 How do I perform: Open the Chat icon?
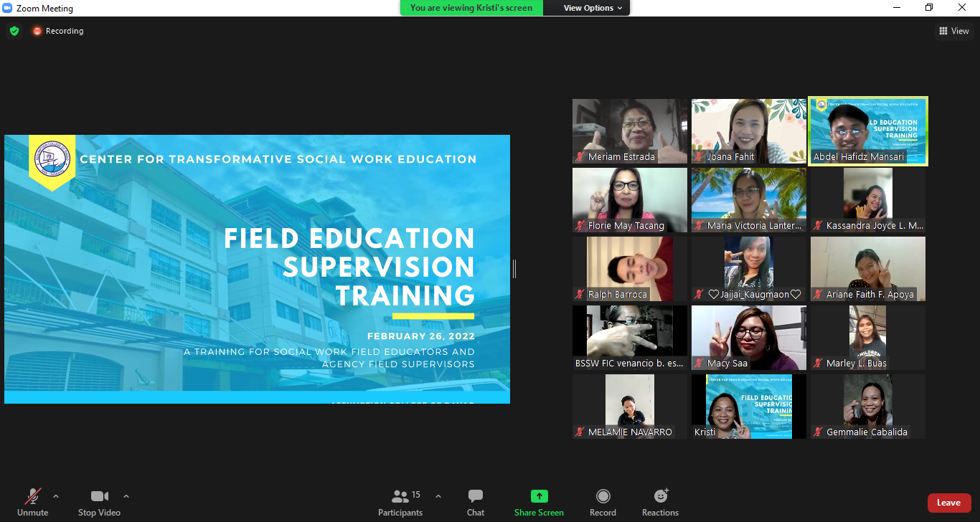point(475,502)
